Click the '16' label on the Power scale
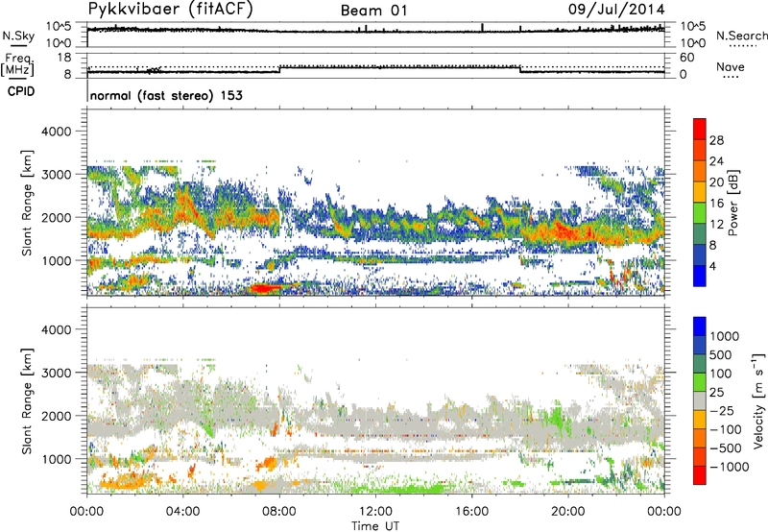The image size is (768, 532). [x=716, y=204]
